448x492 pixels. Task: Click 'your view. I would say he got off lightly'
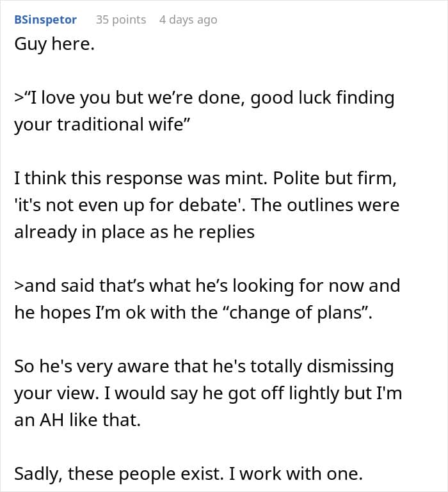(177, 393)
